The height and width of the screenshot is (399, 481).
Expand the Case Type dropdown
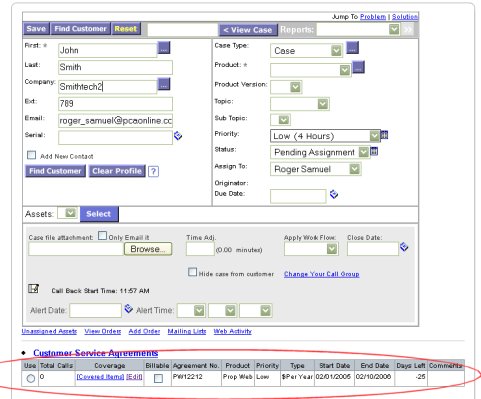point(306,51)
